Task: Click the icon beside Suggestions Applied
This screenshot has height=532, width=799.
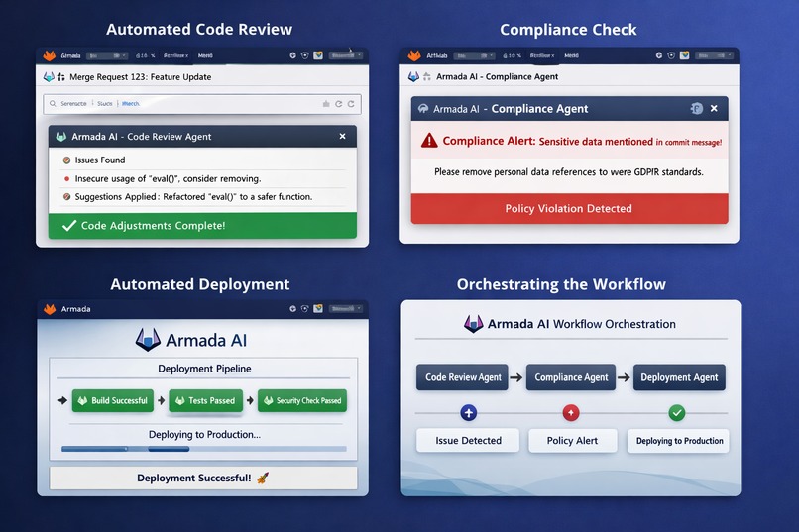Action: coord(66,196)
